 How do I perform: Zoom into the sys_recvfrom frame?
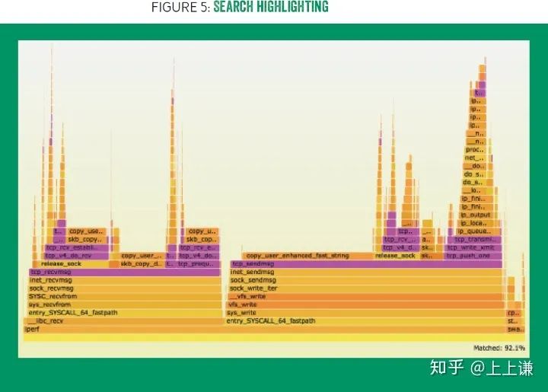pyautogui.click(x=125, y=304)
